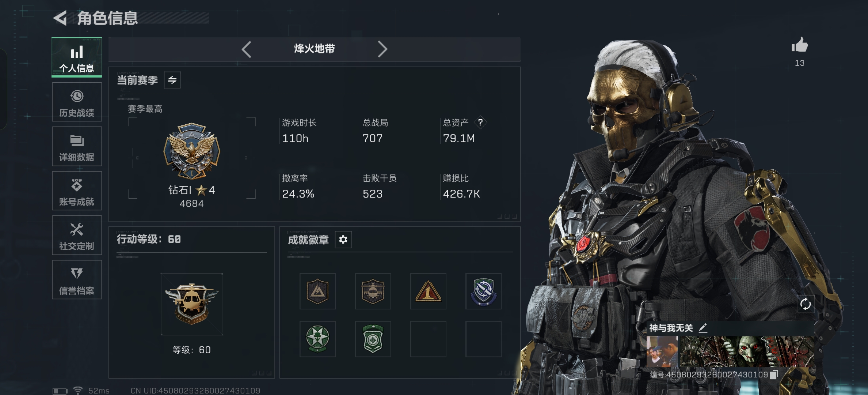Select the 个人信息 tab
Image resolution: width=868 pixels, height=395 pixels.
(77, 57)
